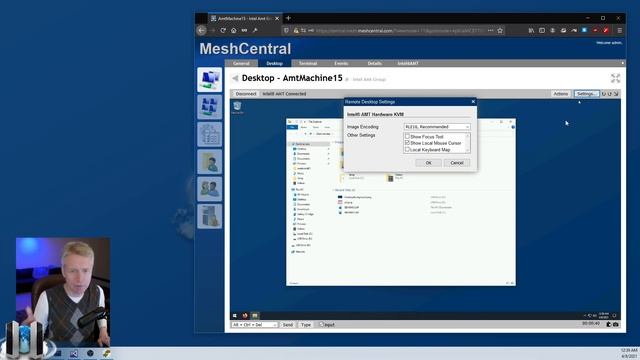Open the Details tab
This screenshot has height=360, width=640.
coord(374,63)
